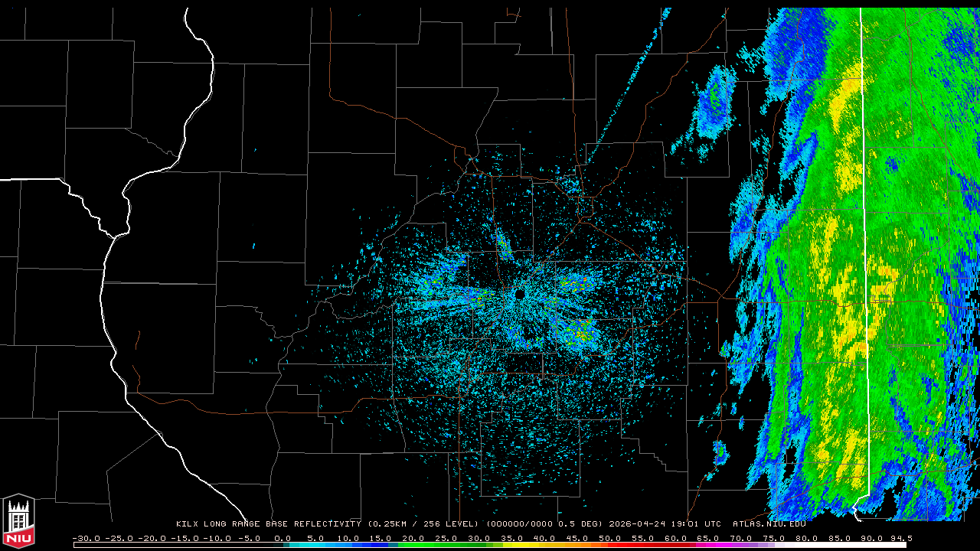Click the NIU castle logo
This screenshot has width=980, height=551.
tap(18, 520)
